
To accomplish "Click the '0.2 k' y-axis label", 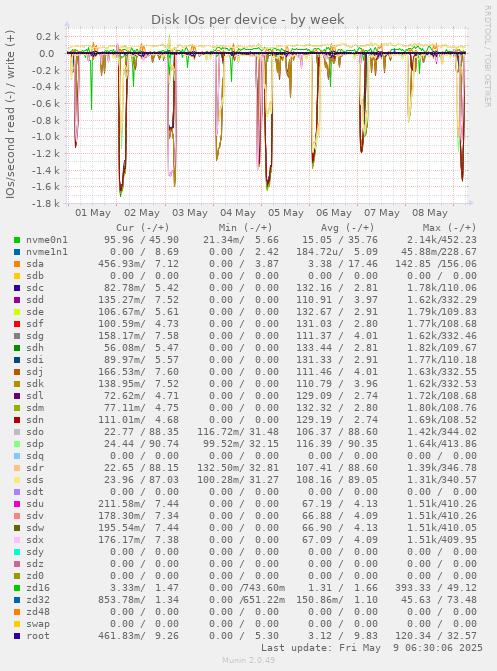I will coord(48,37).
